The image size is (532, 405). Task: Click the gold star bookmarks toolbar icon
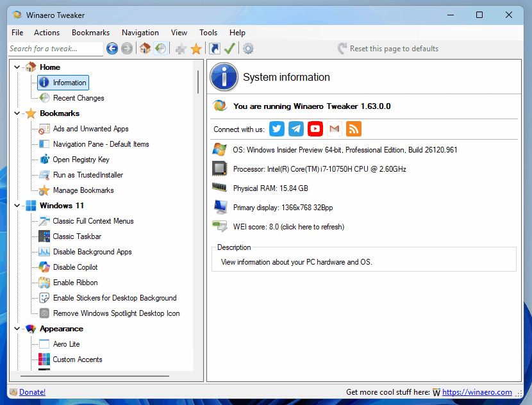[x=196, y=49]
